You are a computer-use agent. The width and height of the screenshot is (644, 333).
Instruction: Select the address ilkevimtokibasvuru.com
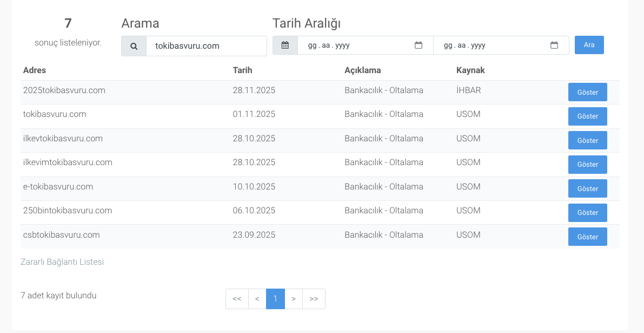68,162
